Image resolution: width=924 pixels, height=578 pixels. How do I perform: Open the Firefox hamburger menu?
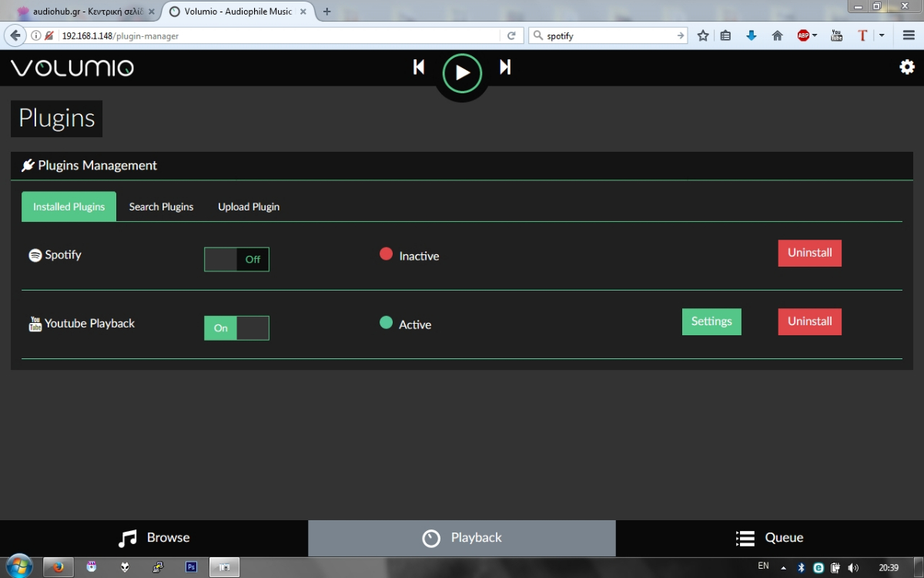pyautogui.click(x=907, y=35)
